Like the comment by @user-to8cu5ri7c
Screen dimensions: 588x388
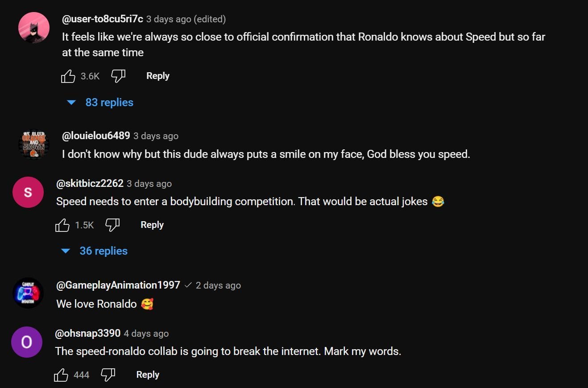tap(68, 76)
